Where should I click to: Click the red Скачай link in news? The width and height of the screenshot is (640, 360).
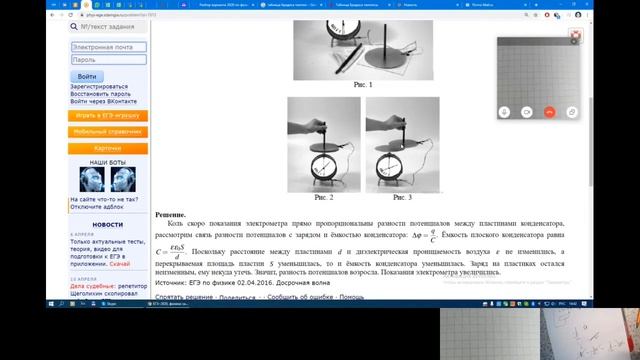coord(120,264)
